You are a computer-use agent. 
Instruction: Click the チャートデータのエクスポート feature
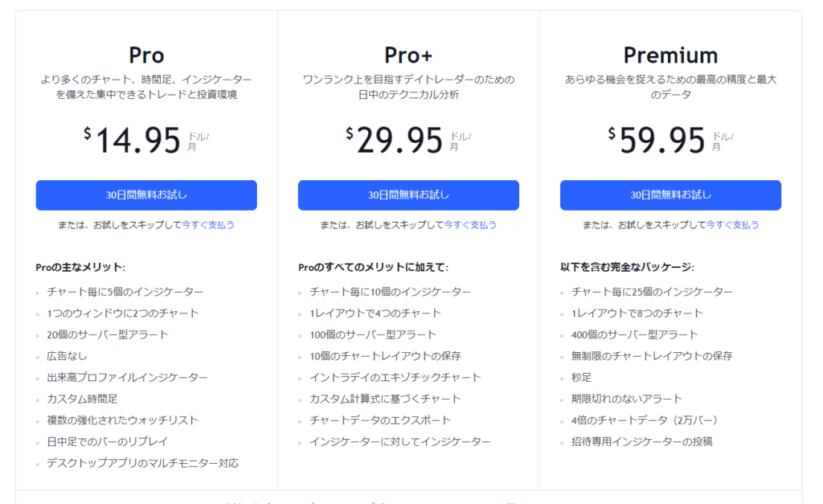pos(380,420)
